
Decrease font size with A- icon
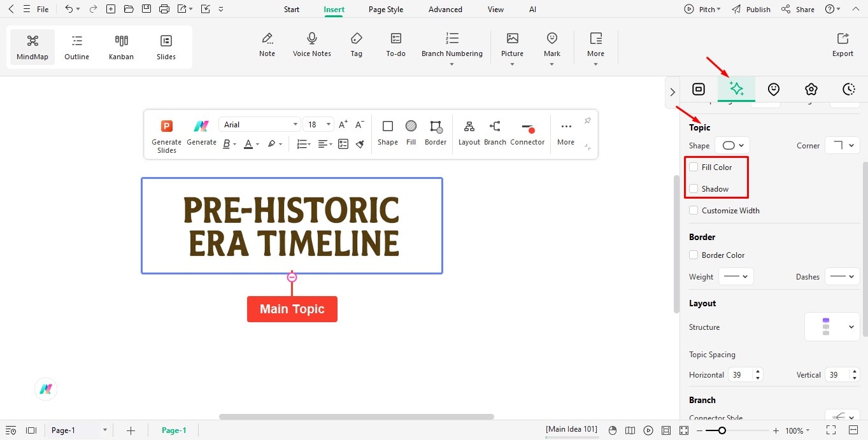click(x=360, y=125)
